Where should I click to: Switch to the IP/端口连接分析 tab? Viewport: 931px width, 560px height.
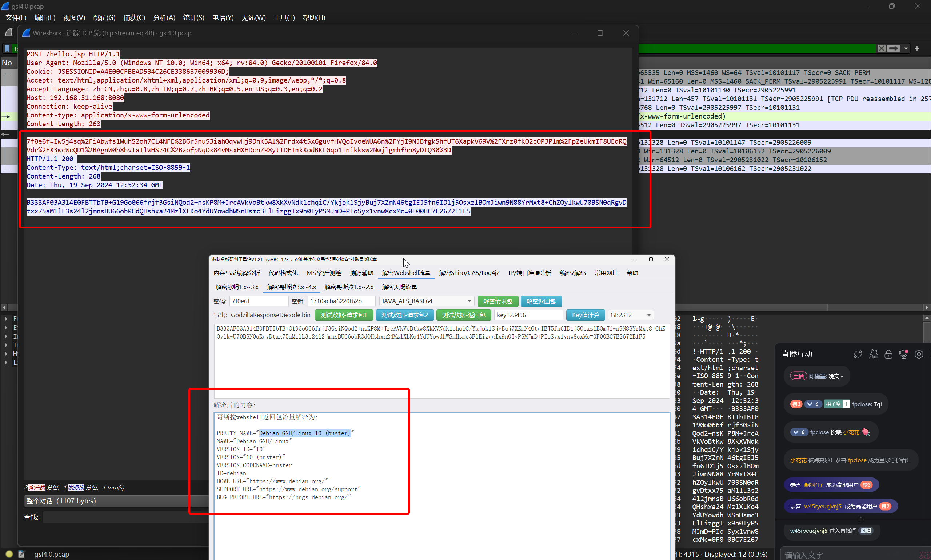pos(530,273)
